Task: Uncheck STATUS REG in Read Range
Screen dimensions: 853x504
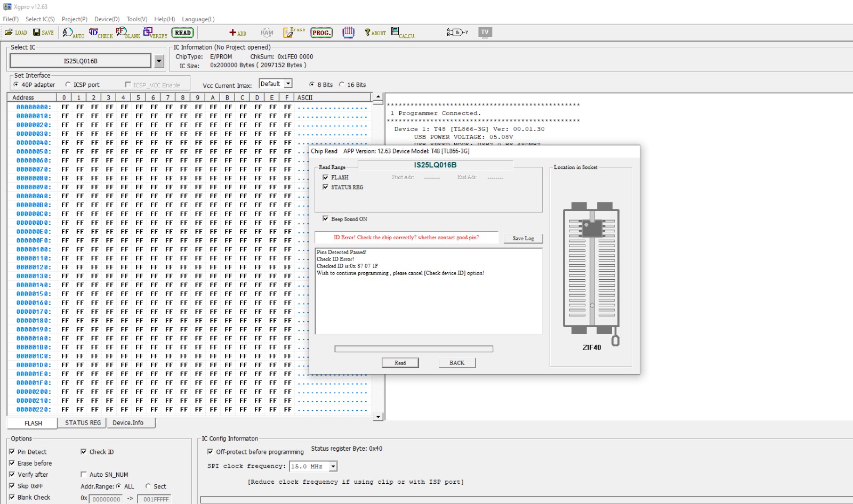Action: coord(326,187)
